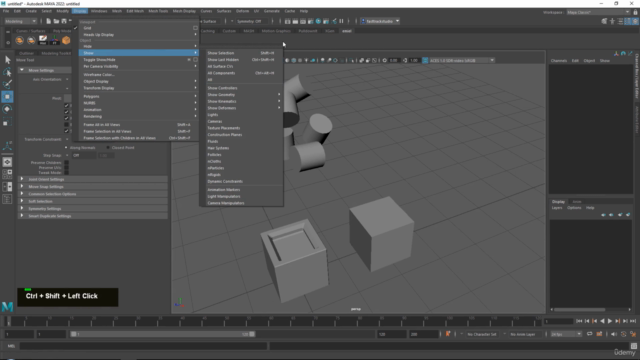
Task: Open the Windows menu in menu bar
Action: (x=99, y=11)
